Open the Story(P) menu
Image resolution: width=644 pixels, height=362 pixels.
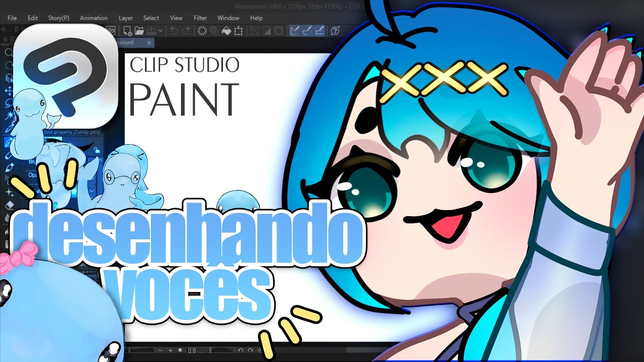coord(59,18)
